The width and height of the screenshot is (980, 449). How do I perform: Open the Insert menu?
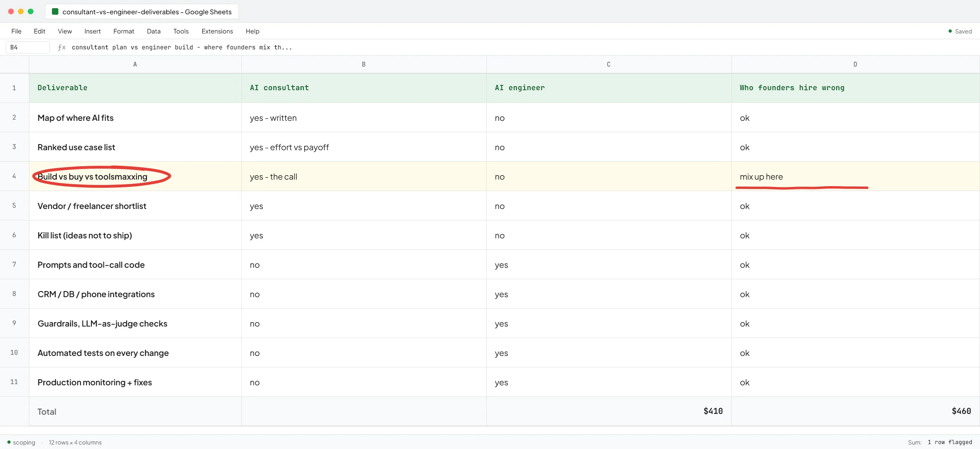[93, 31]
